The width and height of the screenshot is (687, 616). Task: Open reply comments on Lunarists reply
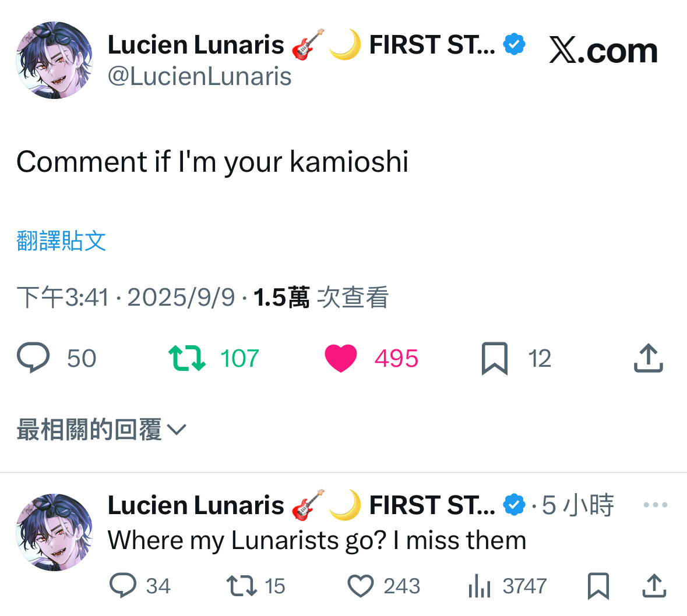click(123, 586)
